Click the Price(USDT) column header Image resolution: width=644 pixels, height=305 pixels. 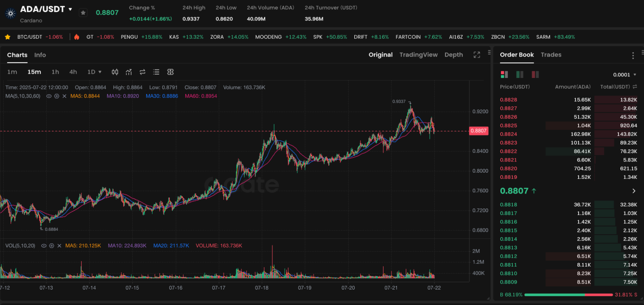click(515, 87)
